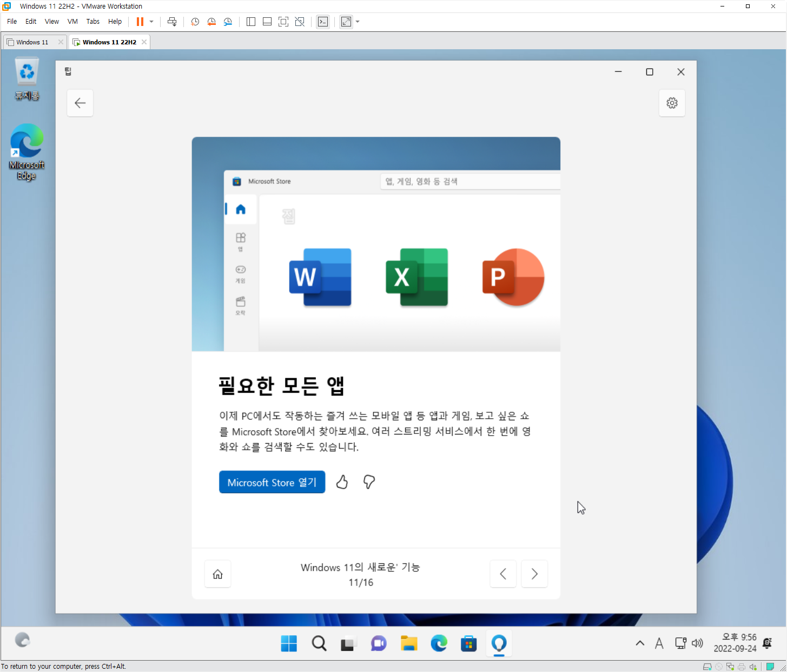Maximize the Tips app window
The width and height of the screenshot is (787, 672).
coord(650,71)
